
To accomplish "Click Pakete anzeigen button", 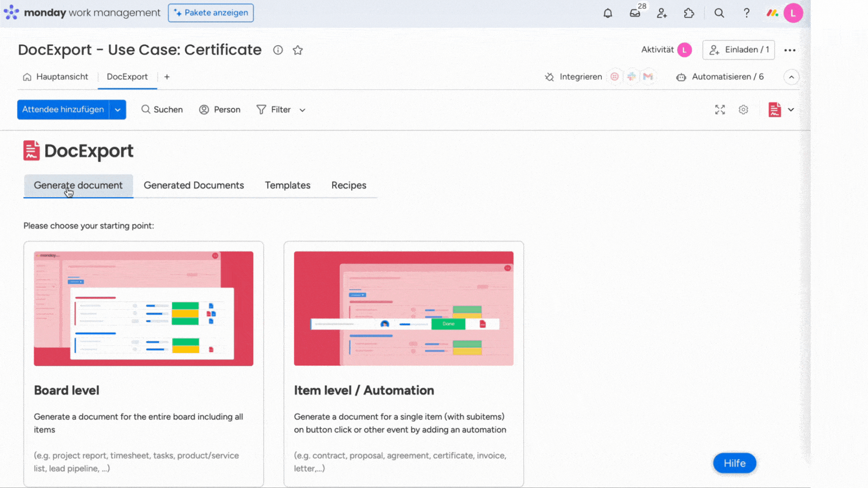I will click(211, 13).
